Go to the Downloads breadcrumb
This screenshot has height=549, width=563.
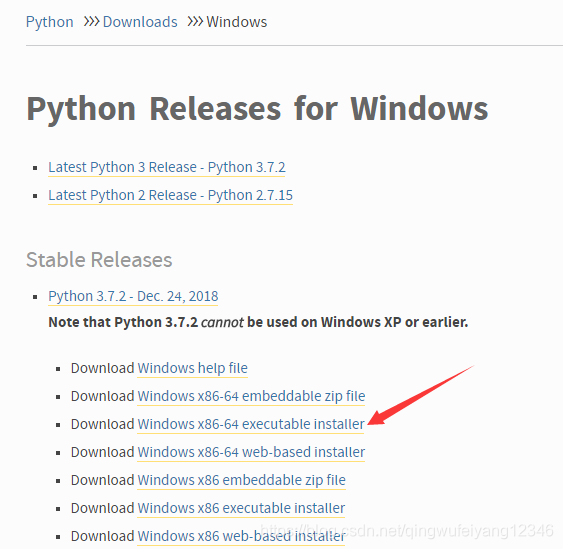click(140, 22)
